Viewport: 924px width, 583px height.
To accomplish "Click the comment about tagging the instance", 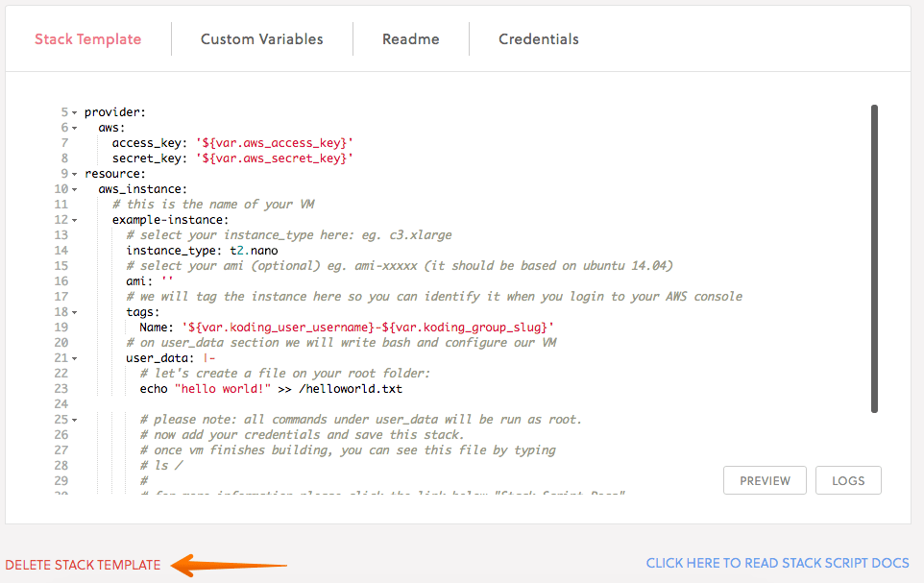I will coord(434,296).
